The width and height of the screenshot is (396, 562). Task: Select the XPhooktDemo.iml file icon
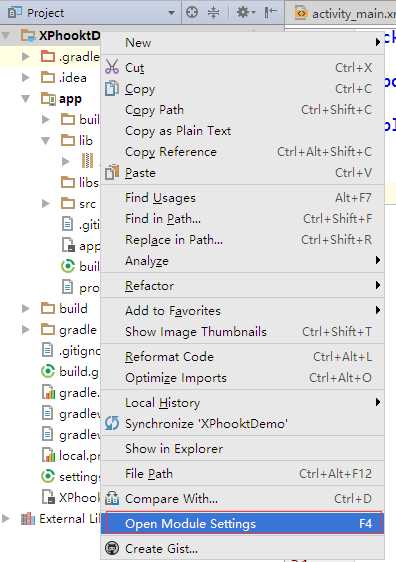pyautogui.click(x=48, y=497)
